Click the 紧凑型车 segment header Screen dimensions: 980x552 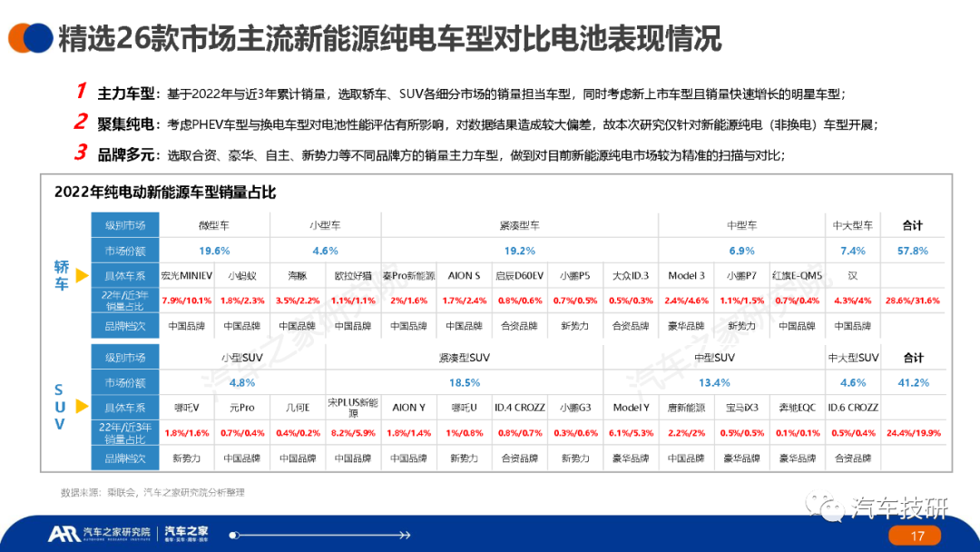point(519,225)
